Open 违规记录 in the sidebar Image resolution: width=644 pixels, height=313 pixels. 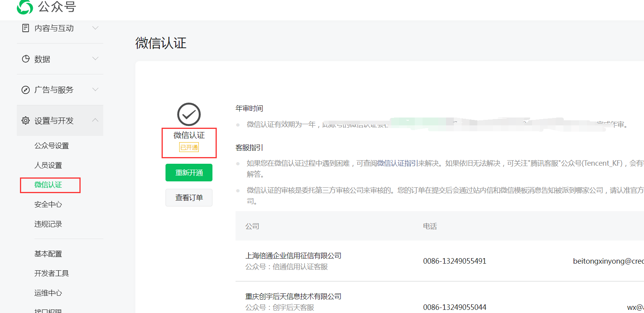[x=48, y=224]
